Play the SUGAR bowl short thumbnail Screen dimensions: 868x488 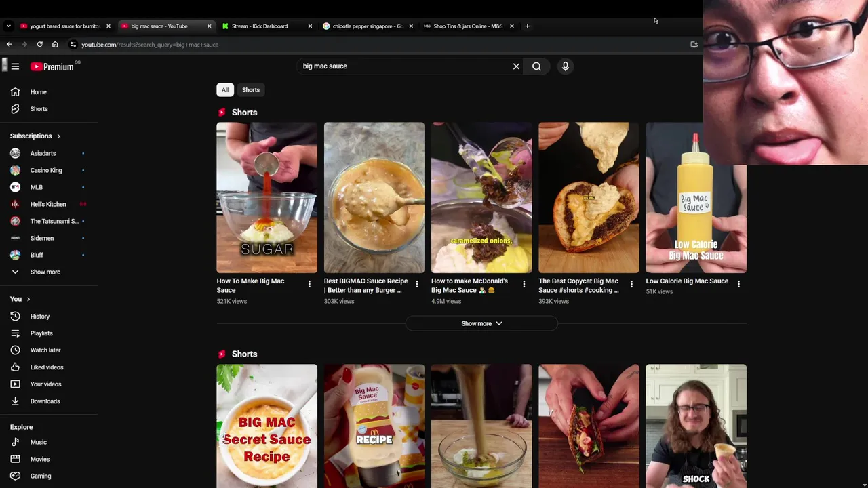(x=267, y=198)
